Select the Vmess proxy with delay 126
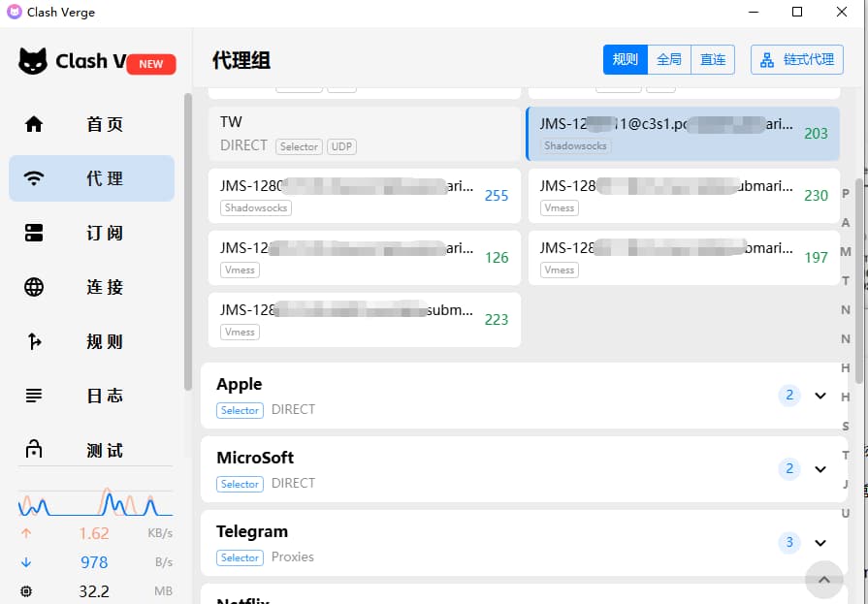Image resolution: width=868 pixels, height=604 pixels. click(x=365, y=258)
